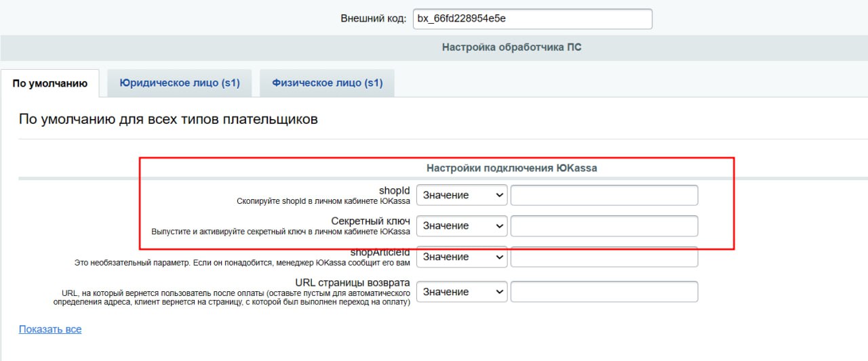Image resolution: width=868 pixels, height=361 pixels.
Task: Click the shopId value input field
Action: coord(604,195)
